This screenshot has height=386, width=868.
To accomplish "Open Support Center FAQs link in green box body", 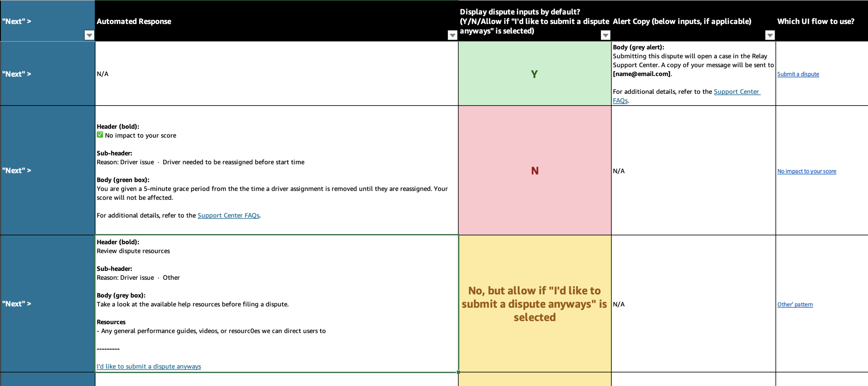I will 228,215.
